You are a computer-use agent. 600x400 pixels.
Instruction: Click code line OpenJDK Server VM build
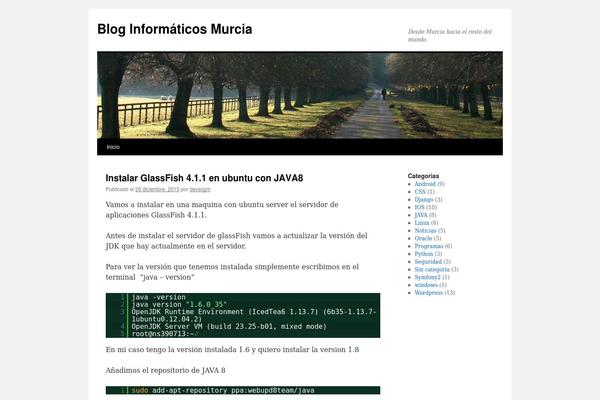[229, 327]
